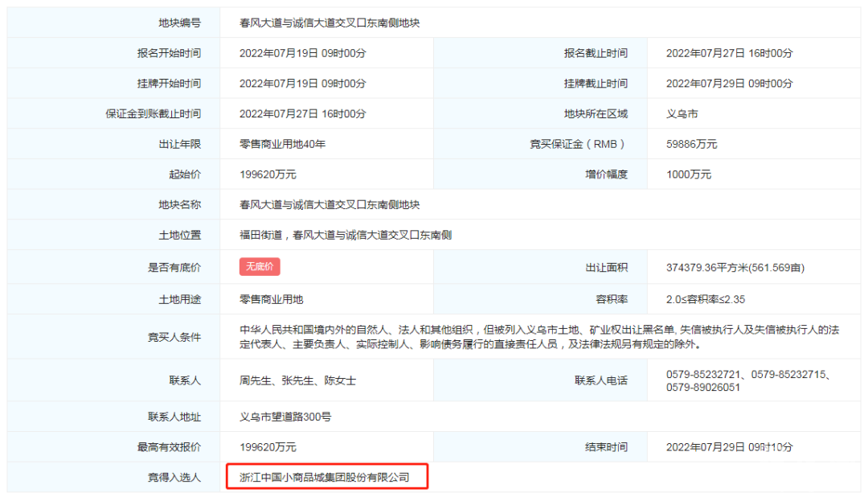Click the address 义乌市望道路300号
This screenshot has width=868, height=497.
[285, 417]
